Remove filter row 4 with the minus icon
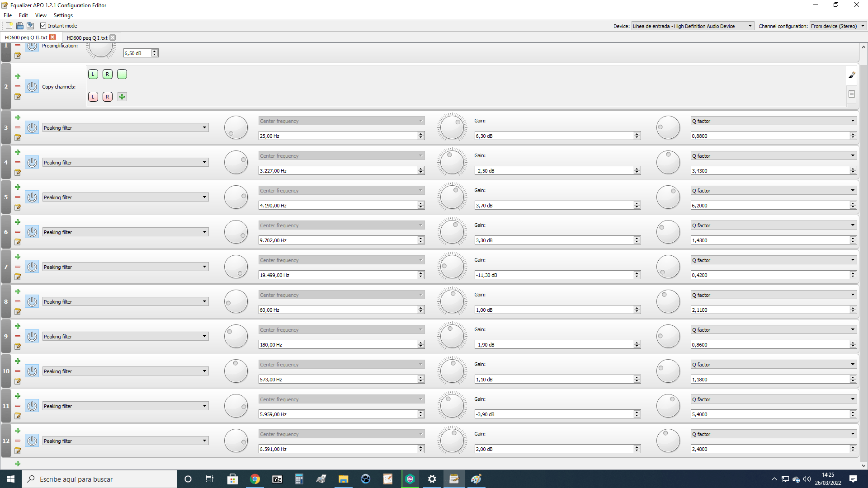This screenshot has width=868, height=488. (x=18, y=162)
